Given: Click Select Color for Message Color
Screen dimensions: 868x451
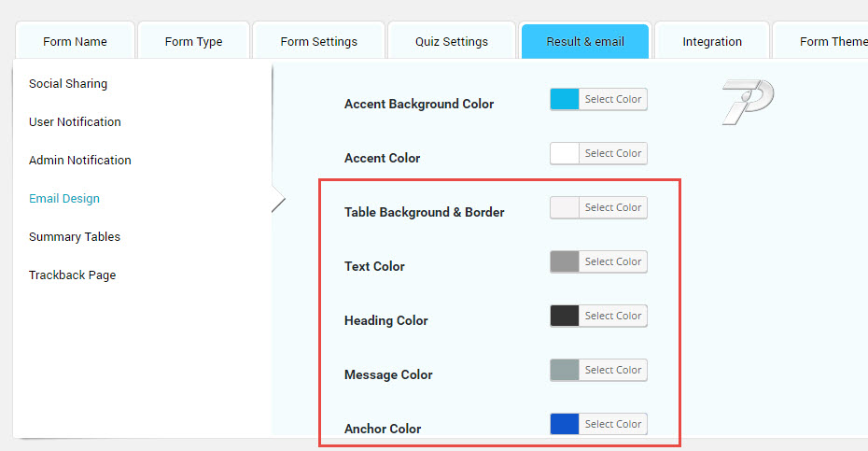Looking at the screenshot, I should tap(612, 370).
